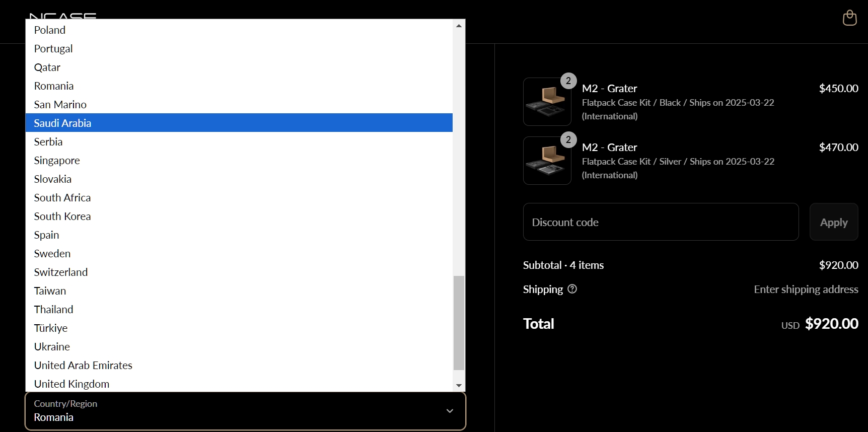This screenshot has width=868, height=432.
Task: Choose United Arab Emirates option
Action: [x=239, y=365]
